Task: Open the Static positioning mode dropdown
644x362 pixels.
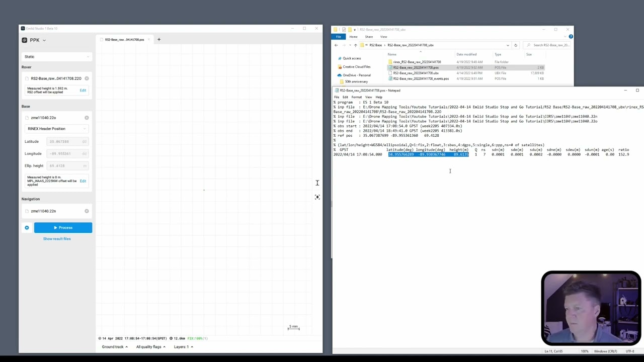Action: coord(56,57)
